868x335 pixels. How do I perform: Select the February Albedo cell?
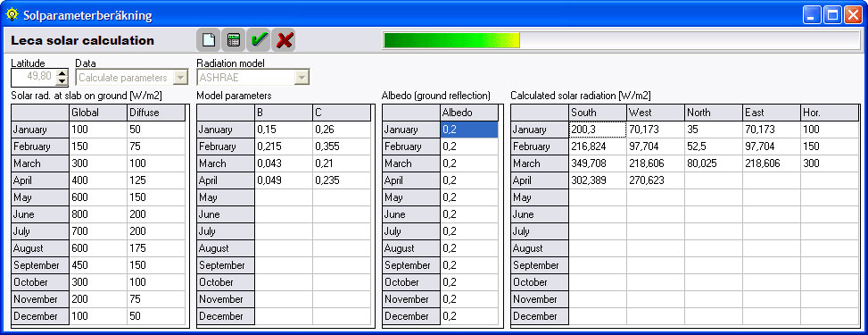click(469, 147)
